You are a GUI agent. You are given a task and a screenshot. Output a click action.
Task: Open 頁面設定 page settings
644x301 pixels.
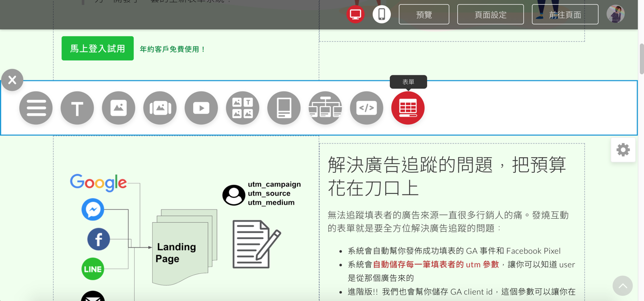490,15
